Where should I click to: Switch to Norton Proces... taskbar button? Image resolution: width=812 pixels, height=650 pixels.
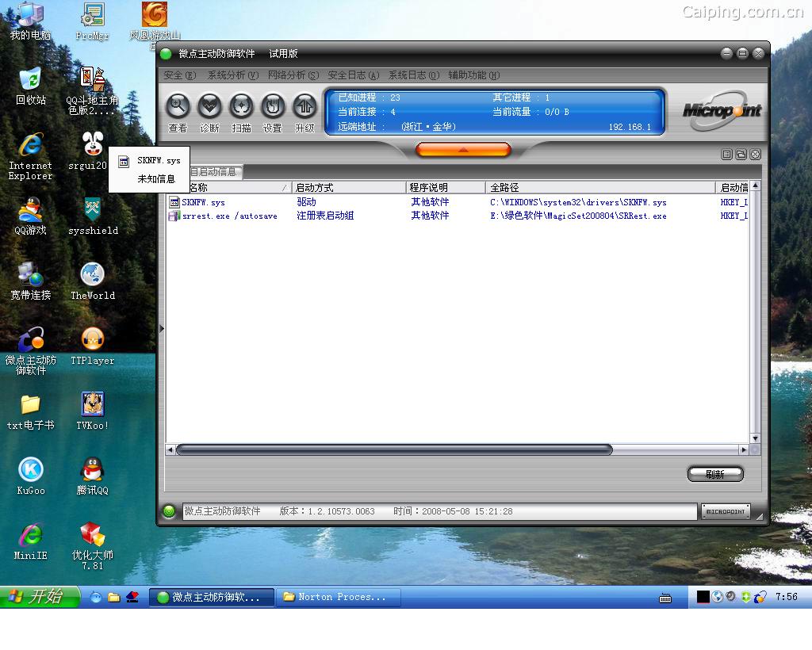pyautogui.click(x=338, y=597)
